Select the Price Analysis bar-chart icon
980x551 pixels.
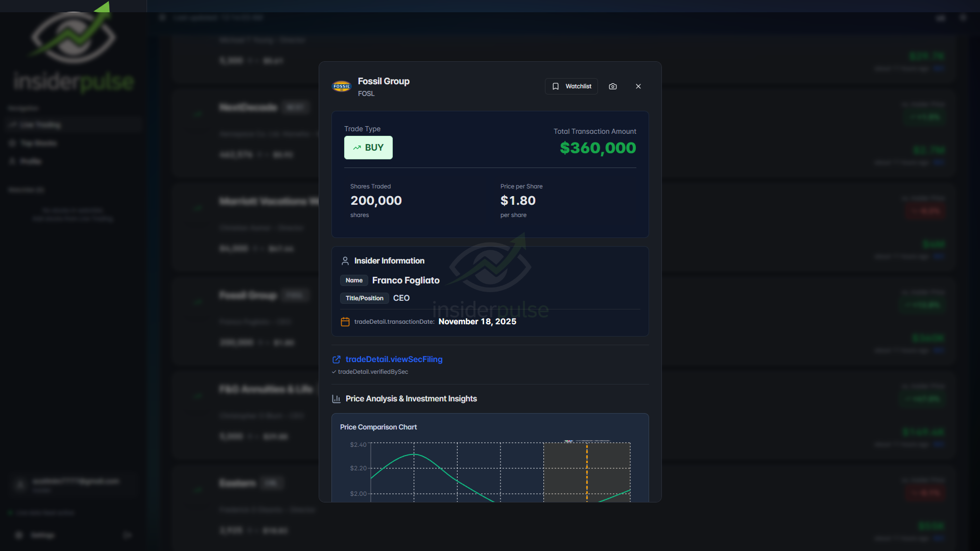(337, 398)
